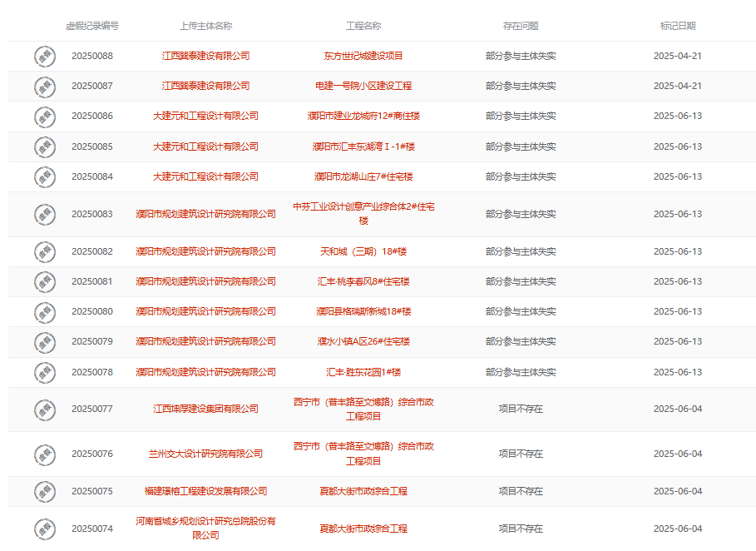Click the 虚假 stamp icon for record 20250088

click(x=45, y=57)
